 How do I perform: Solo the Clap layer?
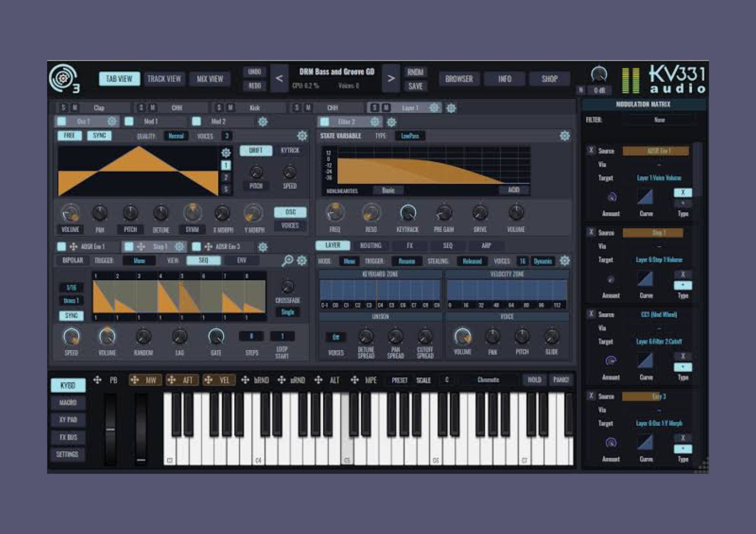tap(64, 108)
